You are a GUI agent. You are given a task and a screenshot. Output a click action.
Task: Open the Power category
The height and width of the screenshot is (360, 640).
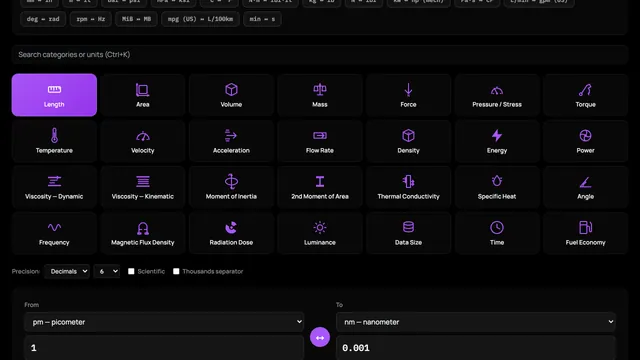(585, 141)
